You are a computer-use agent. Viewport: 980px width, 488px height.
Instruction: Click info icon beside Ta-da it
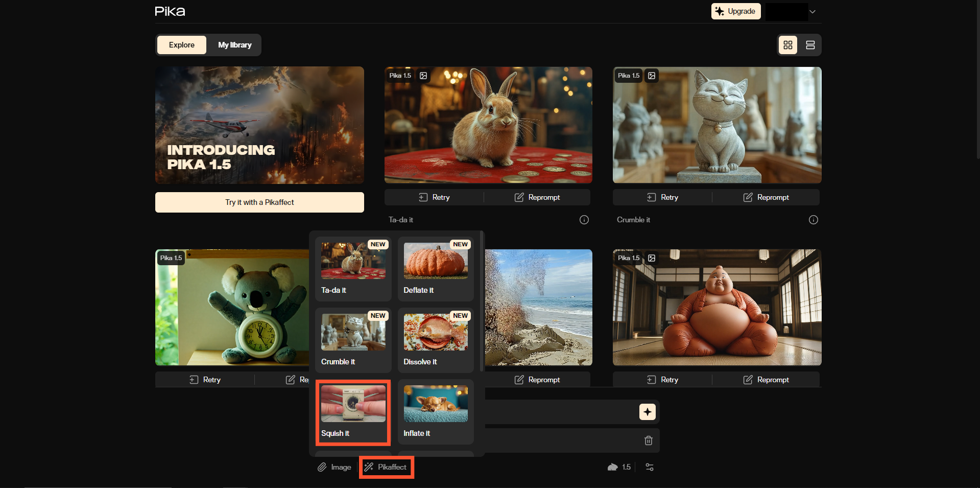(x=584, y=220)
